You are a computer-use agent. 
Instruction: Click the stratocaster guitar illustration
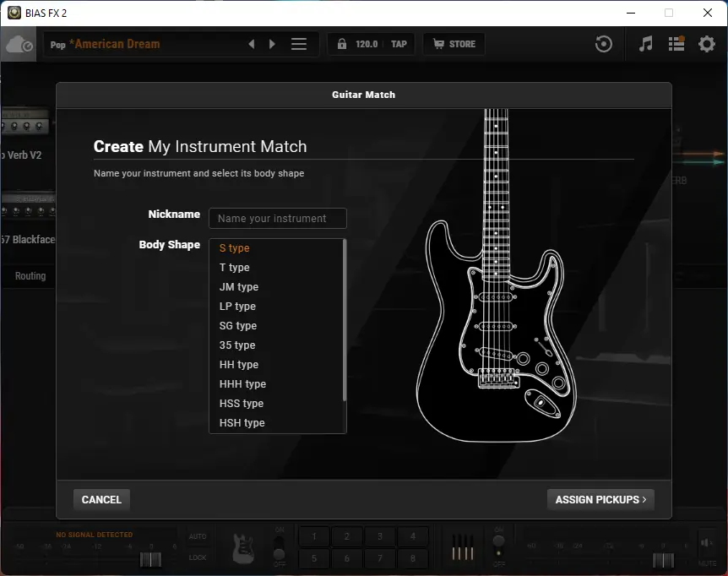point(497,276)
